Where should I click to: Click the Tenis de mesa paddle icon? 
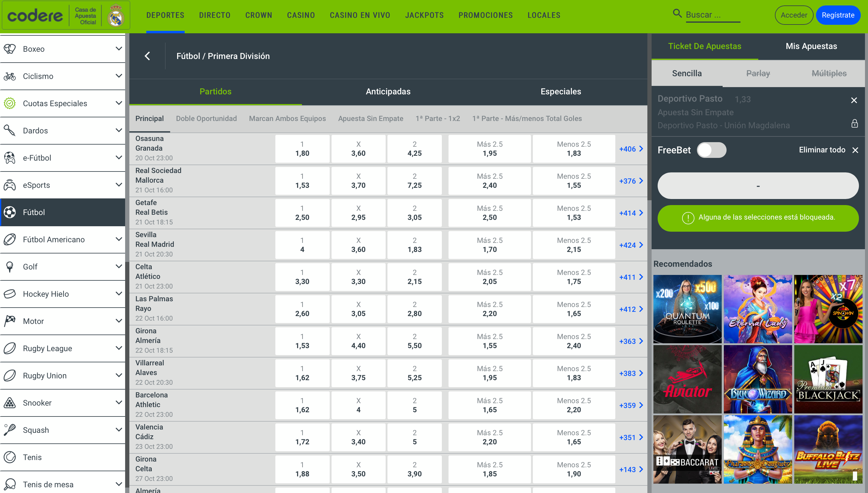[10, 484]
